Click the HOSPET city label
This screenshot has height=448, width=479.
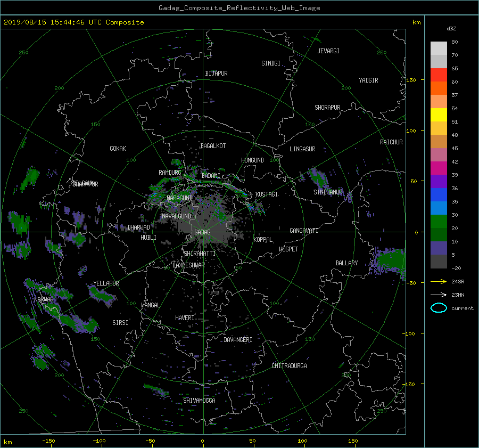[288, 249]
